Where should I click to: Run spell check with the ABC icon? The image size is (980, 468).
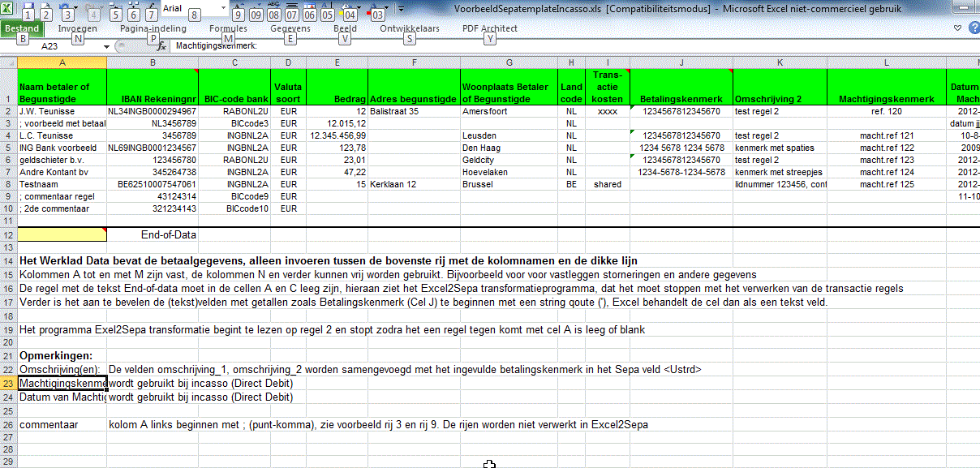click(273, 5)
